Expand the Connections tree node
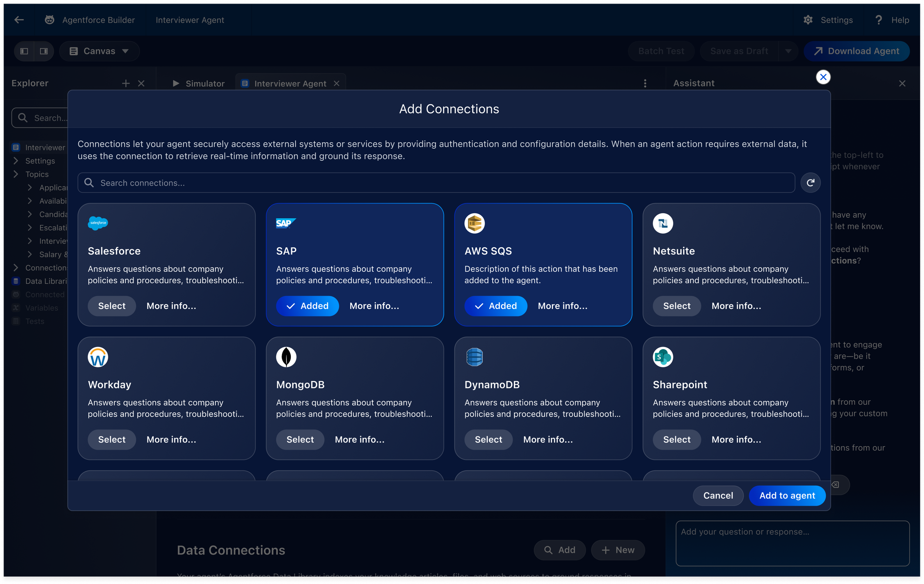The width and height of the screenshot is (924, 584). [x=16, y=268]
